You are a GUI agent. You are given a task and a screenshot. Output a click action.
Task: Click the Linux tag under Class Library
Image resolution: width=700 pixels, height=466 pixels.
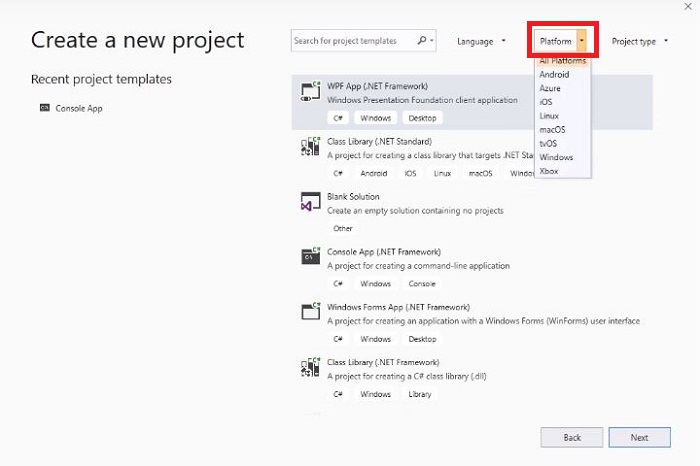click(x=442, y=173)
